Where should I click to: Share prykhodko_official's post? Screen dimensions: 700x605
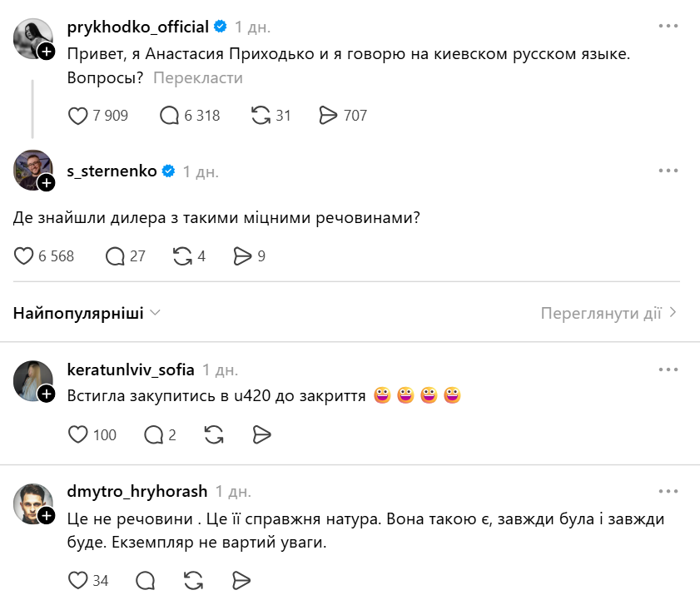coord(328,116)
